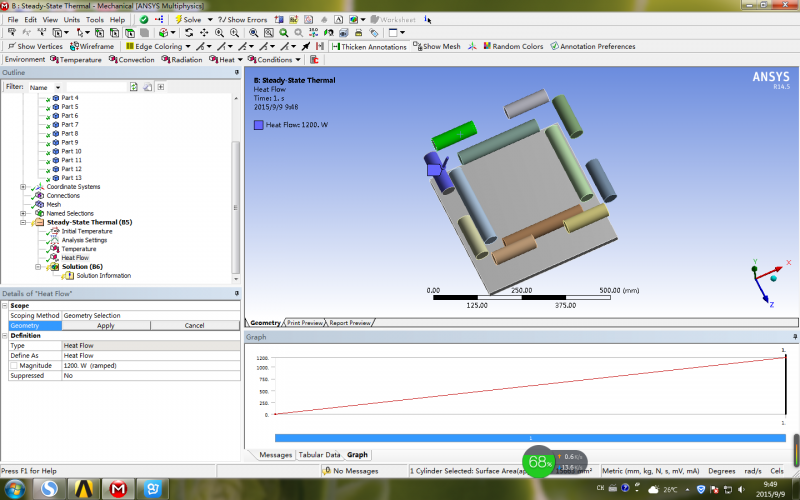This screenshot has height=500, width=800.
Task: Click the explode view pin icon
Action: (306, 46)
